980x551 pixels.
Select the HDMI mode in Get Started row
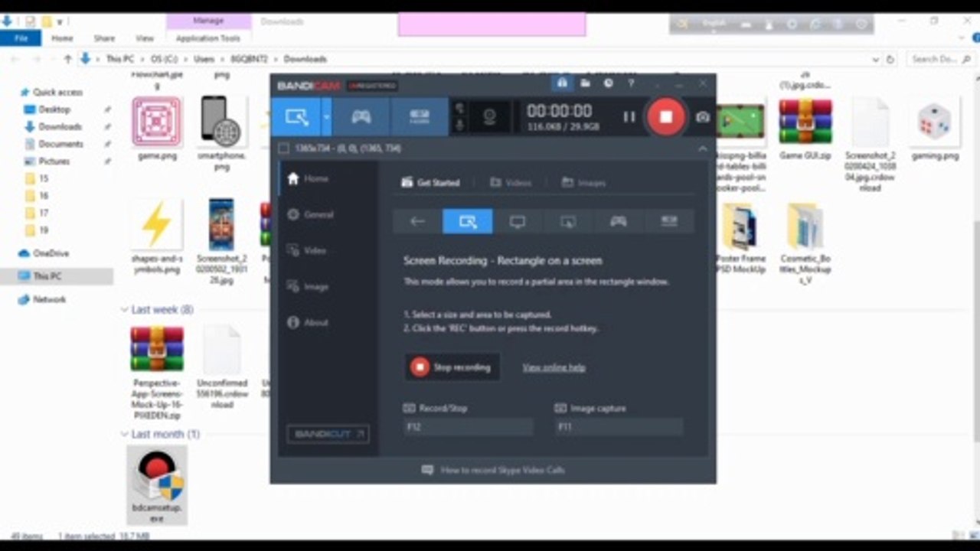(668, 221)
